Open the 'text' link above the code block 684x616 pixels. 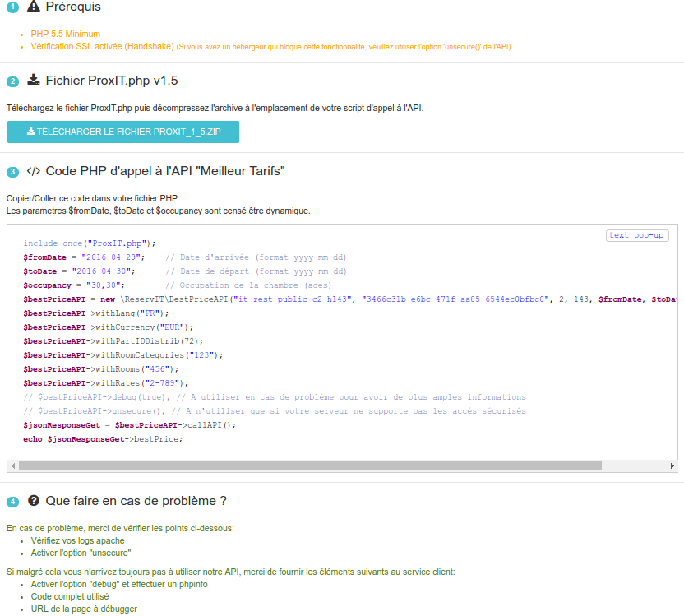(x=618, y=235)
